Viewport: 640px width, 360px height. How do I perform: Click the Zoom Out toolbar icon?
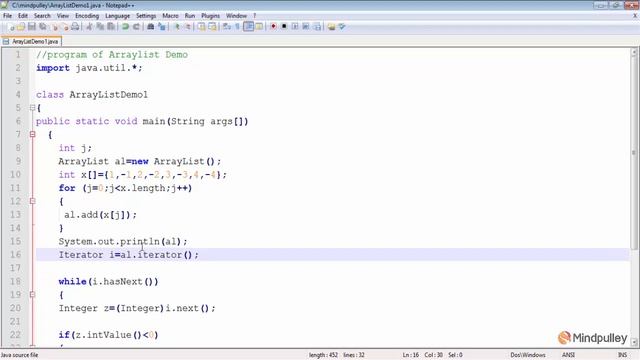187,27
